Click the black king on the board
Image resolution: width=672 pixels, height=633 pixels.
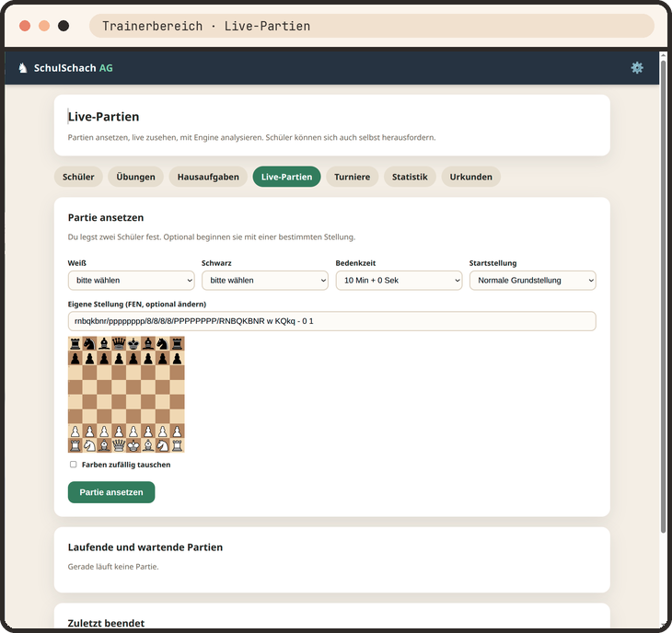click(133, 343)
